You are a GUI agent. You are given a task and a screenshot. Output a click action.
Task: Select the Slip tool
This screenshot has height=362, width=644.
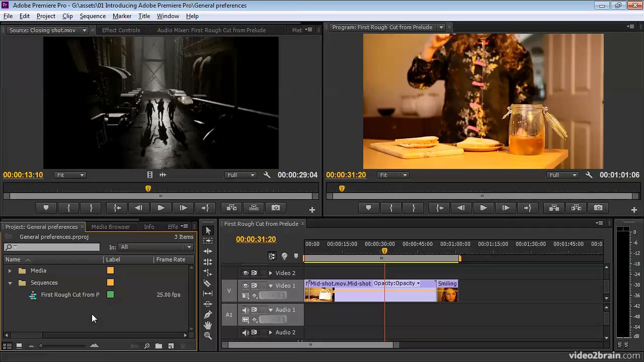[x=208, y=294]
